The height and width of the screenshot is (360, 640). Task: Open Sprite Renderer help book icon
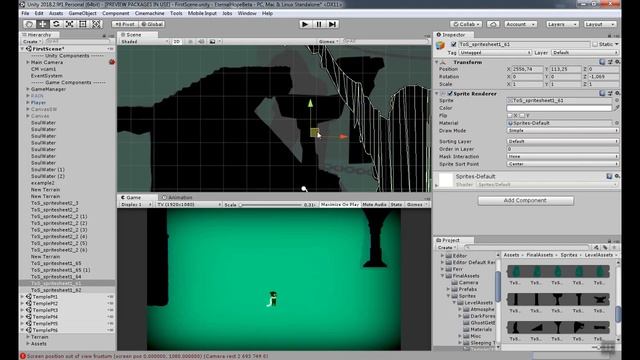click(x=602, y=93)
